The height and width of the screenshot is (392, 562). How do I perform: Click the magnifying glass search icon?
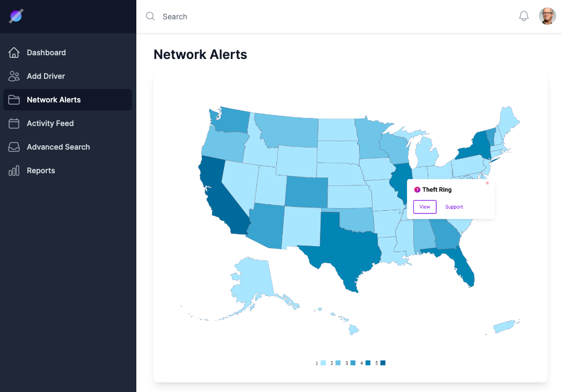(x=150, y=16)
